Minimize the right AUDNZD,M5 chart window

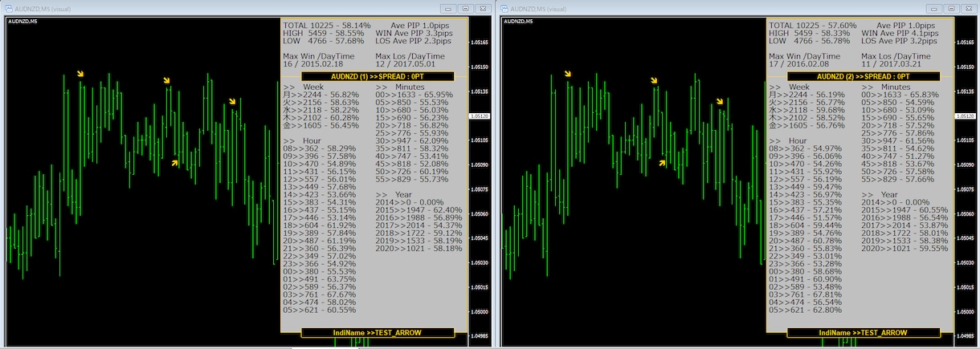(934, 7)
